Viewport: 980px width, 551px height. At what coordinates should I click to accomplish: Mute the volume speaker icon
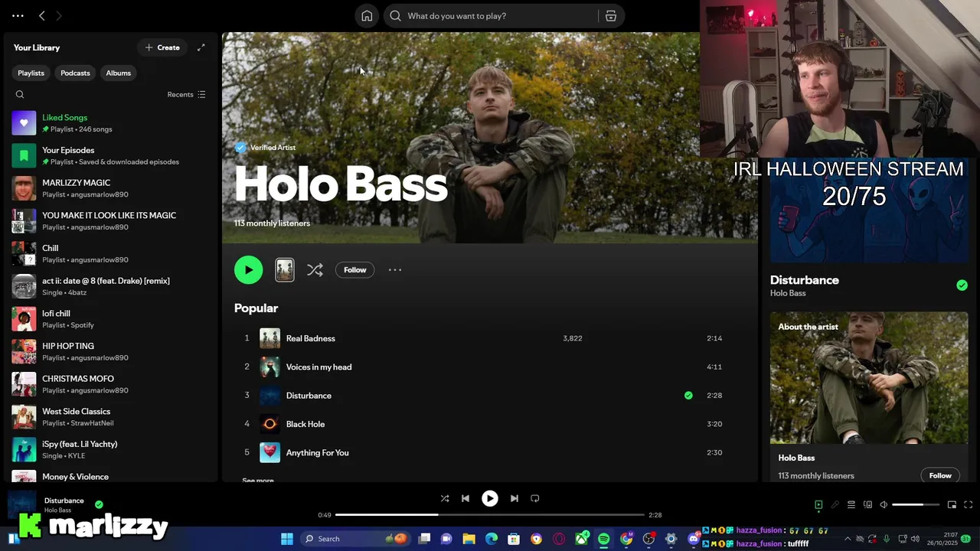coord(884,505)
